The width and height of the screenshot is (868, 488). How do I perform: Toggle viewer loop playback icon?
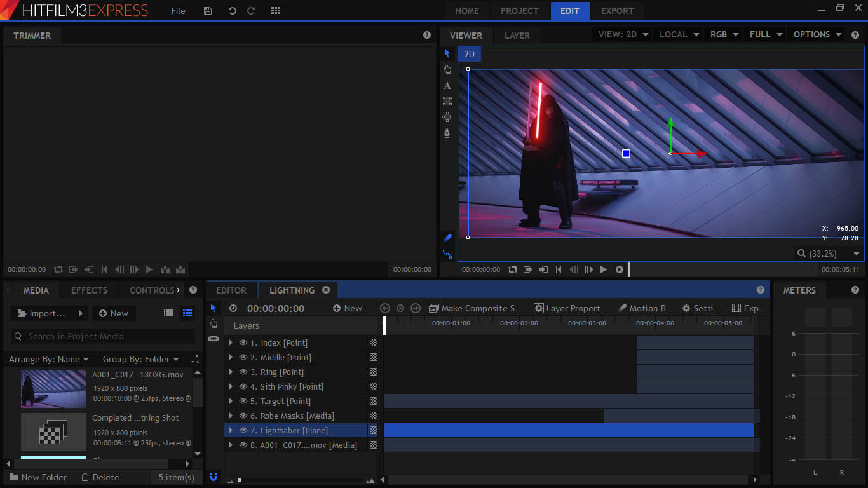pyautogui.click(x=513, y=269)
